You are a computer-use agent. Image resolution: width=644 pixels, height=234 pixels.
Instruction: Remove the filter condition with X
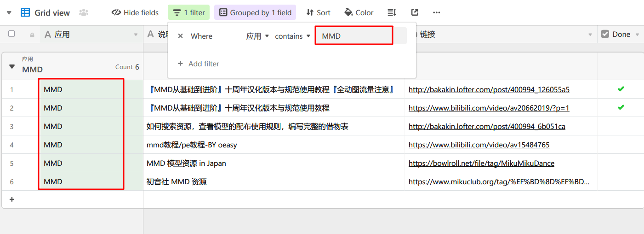click(x=180, y=36)
